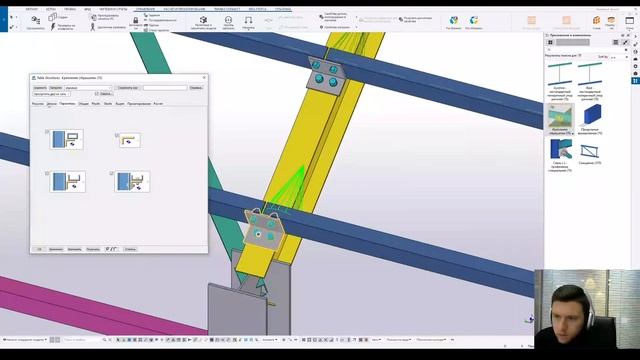Click the round gauge icon in ribbon
Viewport: 640px width, 360px height.
(228, 20)
